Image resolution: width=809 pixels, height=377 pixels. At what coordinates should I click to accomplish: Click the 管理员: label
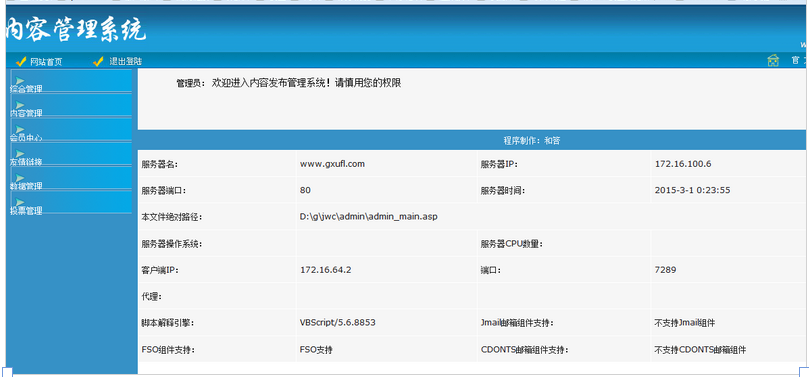click(x=191, y=84)
